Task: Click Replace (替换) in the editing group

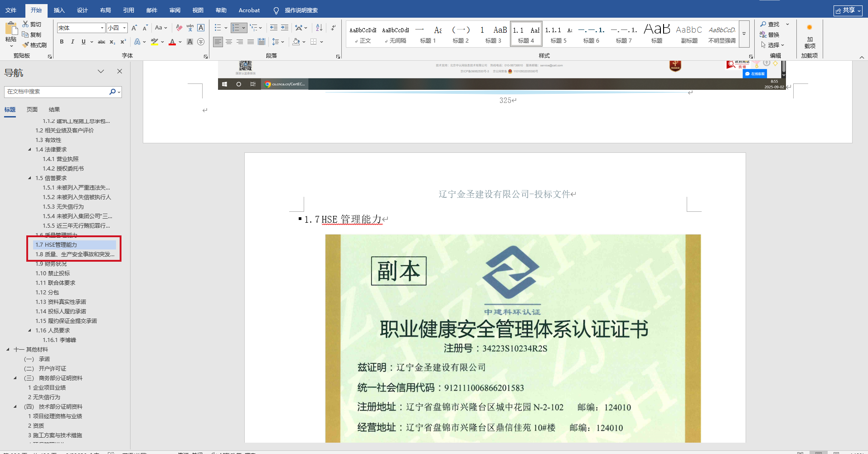Action: pos(770,34)
